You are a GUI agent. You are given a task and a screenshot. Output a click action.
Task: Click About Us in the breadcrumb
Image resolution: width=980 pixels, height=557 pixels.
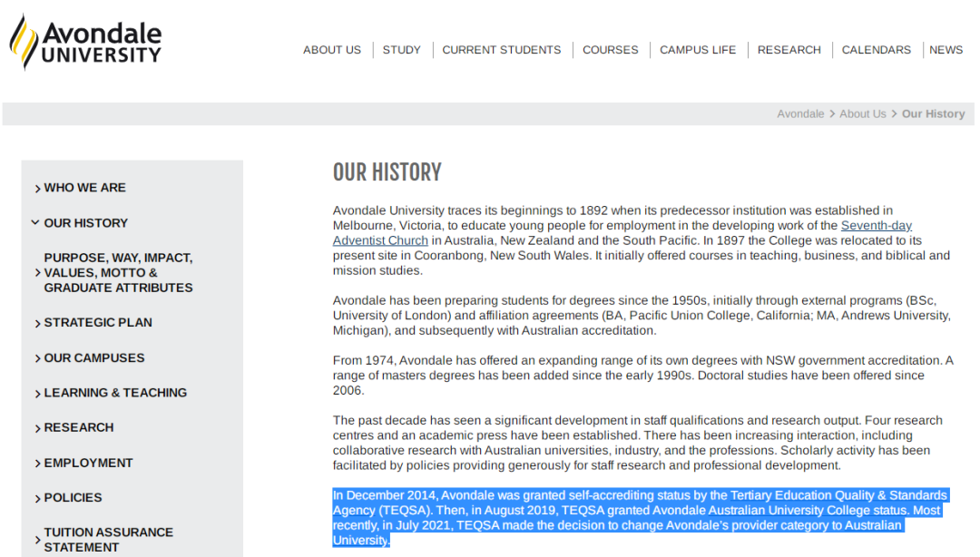[862, 114]
